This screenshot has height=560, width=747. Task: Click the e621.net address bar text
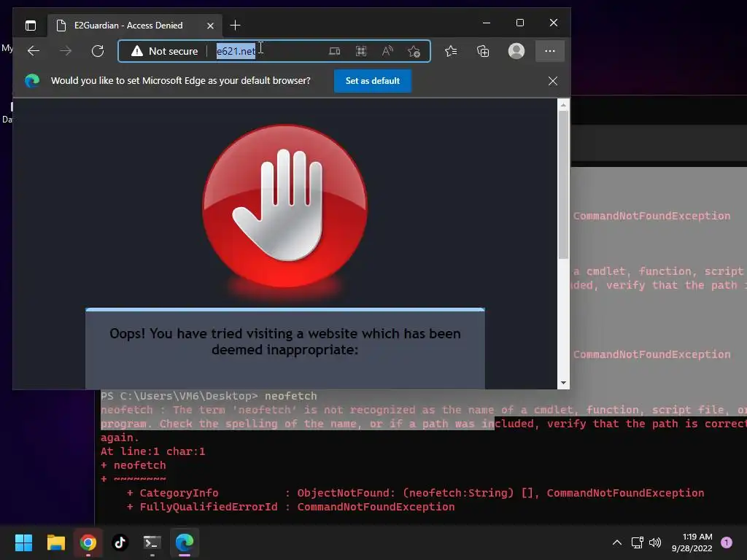pyautogui.click(x=236, y=51)
